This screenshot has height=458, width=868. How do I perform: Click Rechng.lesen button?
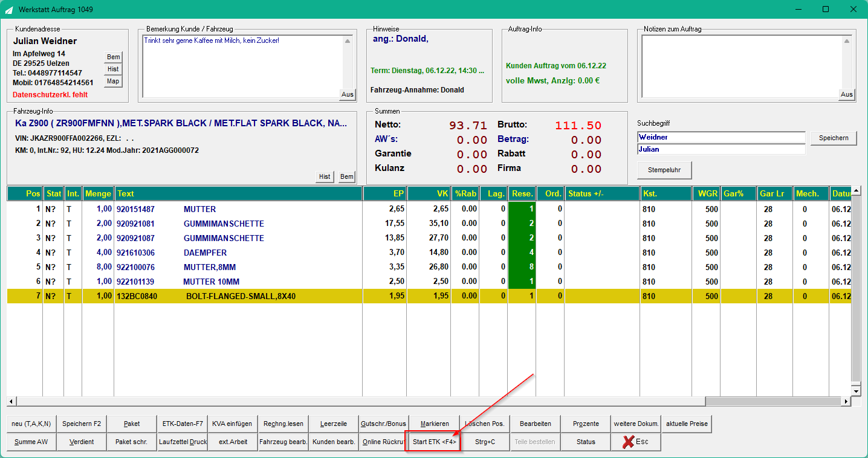click(283, 424)
